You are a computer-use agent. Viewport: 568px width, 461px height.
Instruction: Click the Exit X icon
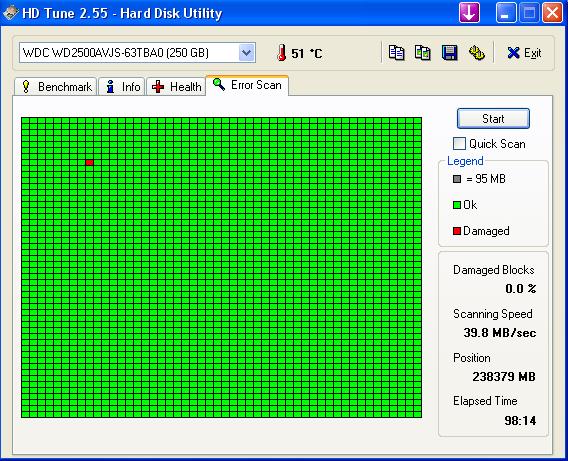pos(513,53)
